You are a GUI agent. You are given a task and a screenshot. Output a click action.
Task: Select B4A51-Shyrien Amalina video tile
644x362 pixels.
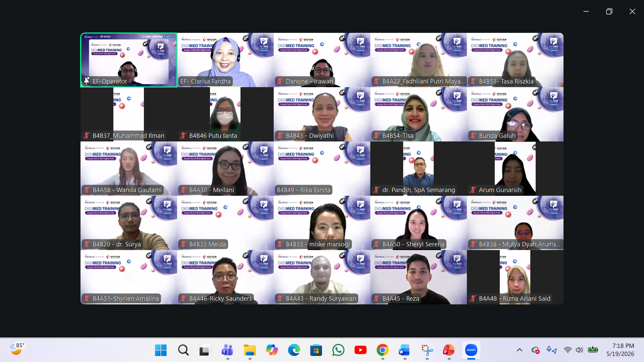pyautogui.click(x=129, y=277)
